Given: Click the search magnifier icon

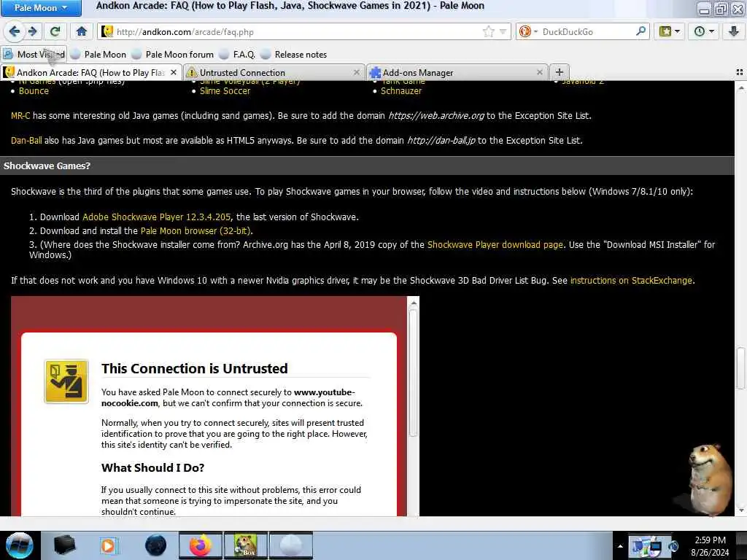Looking at the screenshot, I should click(641, 31).
